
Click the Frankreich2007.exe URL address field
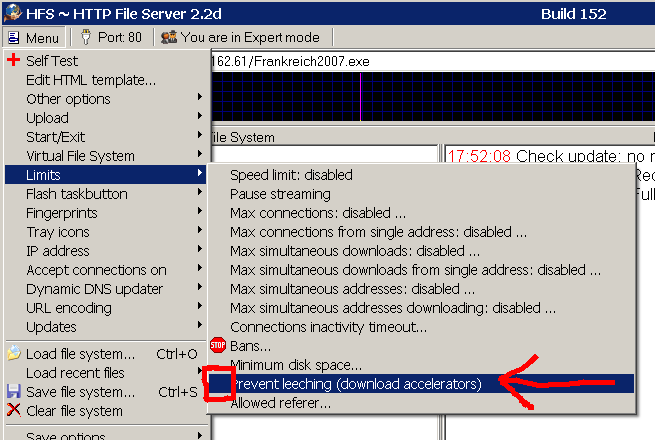coord(433,61)
